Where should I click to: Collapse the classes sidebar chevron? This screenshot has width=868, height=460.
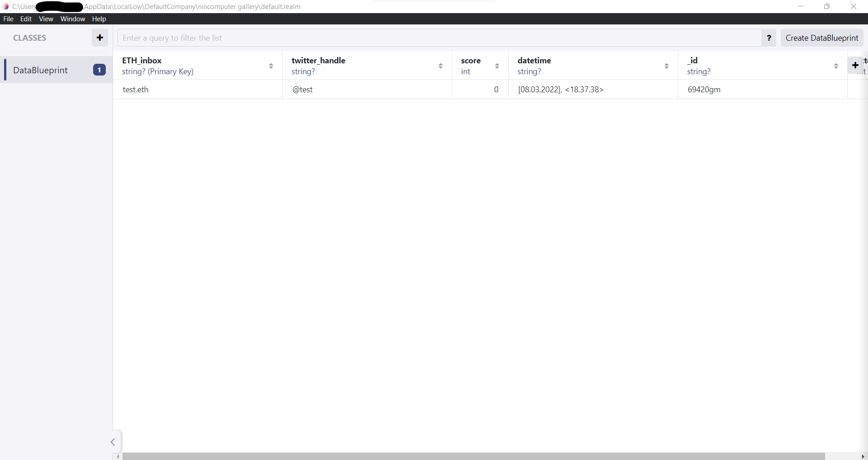click(113, 442)
